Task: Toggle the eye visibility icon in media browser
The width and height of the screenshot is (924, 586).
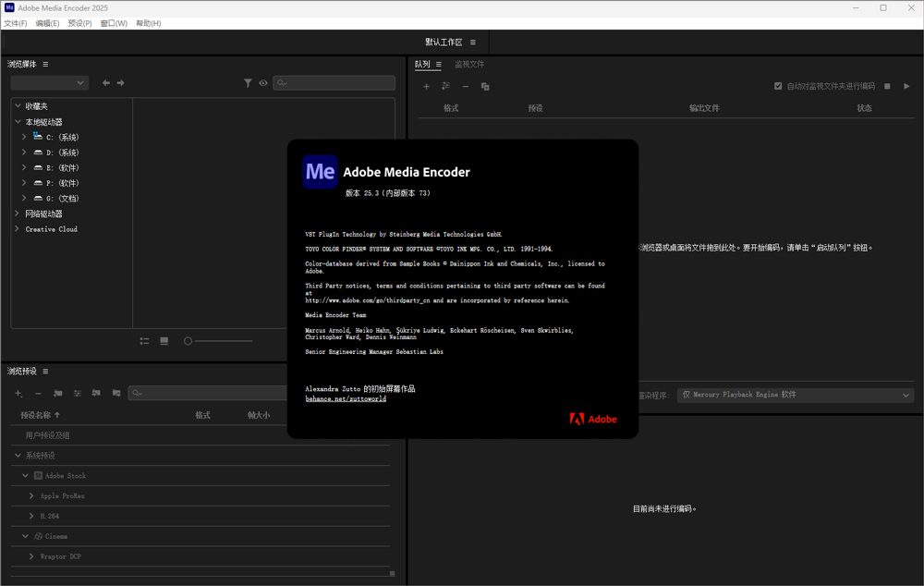Action: coord(263,82)
